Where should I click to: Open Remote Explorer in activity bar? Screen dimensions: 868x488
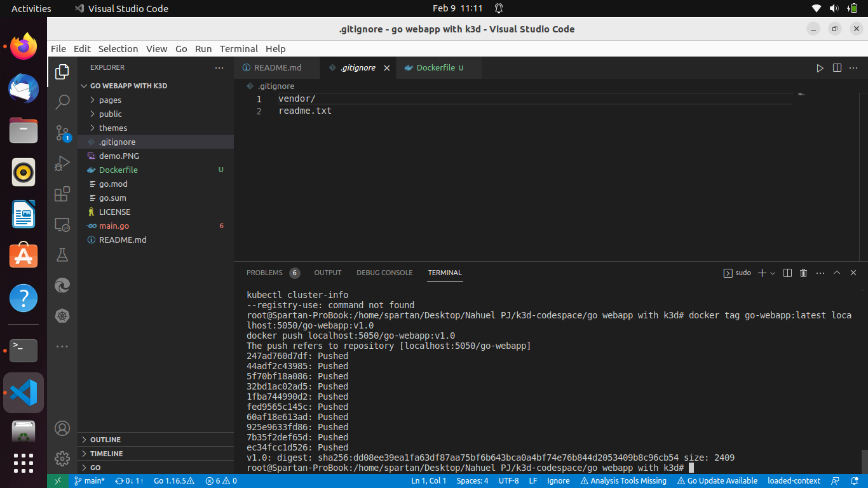(x=62, y=224)
